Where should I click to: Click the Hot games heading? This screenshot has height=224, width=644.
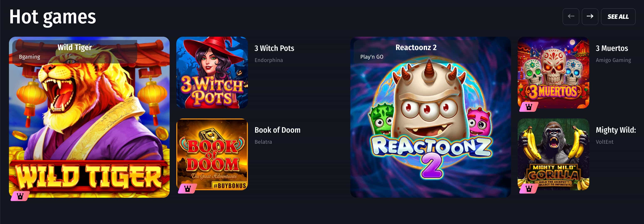[52, 17]
